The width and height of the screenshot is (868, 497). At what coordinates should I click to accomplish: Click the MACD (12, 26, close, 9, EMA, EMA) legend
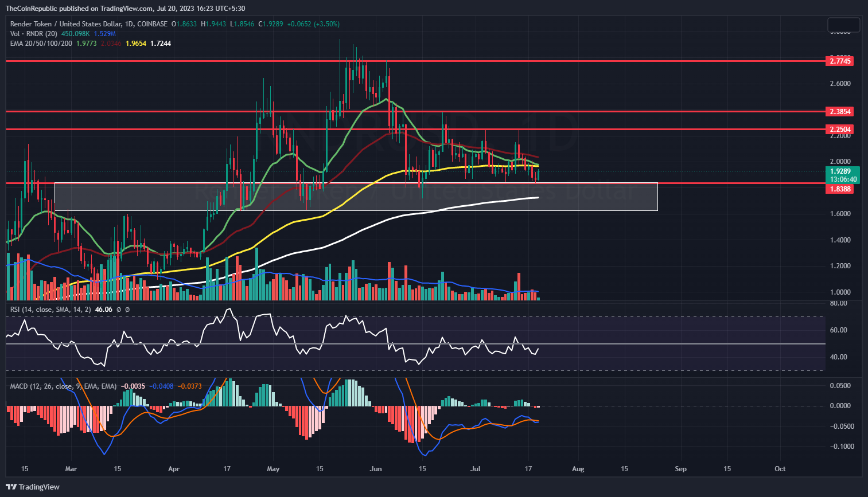pyautogui.click(x=63, y=386)
